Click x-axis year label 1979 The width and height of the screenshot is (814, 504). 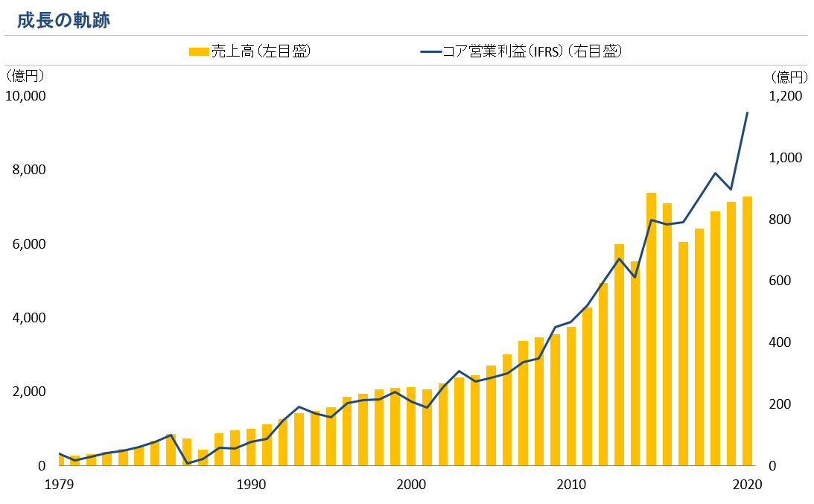[59, 485]
